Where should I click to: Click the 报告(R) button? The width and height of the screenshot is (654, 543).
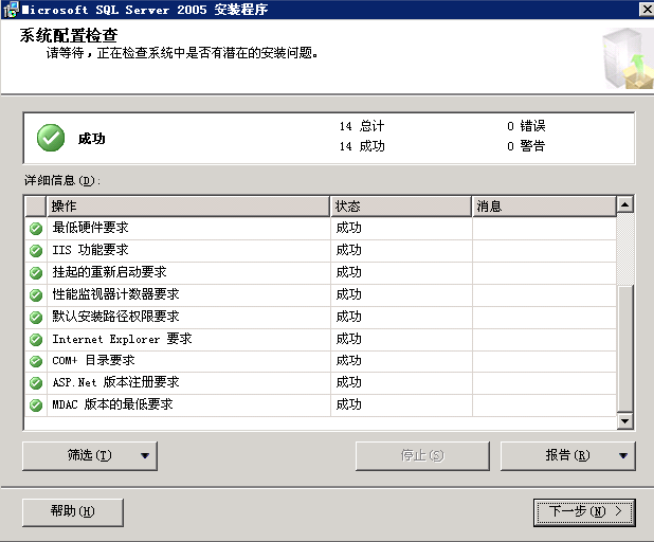pos(568,456)
